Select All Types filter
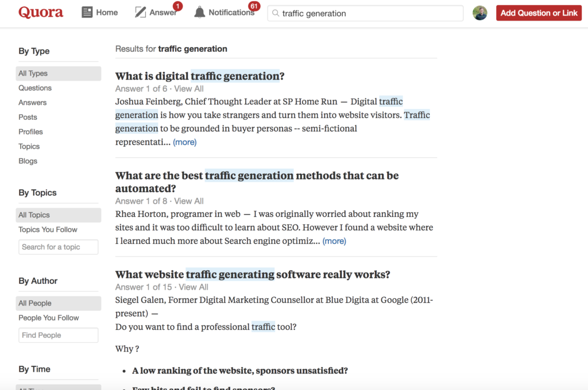This screenshot has height=390, width=588. pyautogui.click(x=59, y=73)
